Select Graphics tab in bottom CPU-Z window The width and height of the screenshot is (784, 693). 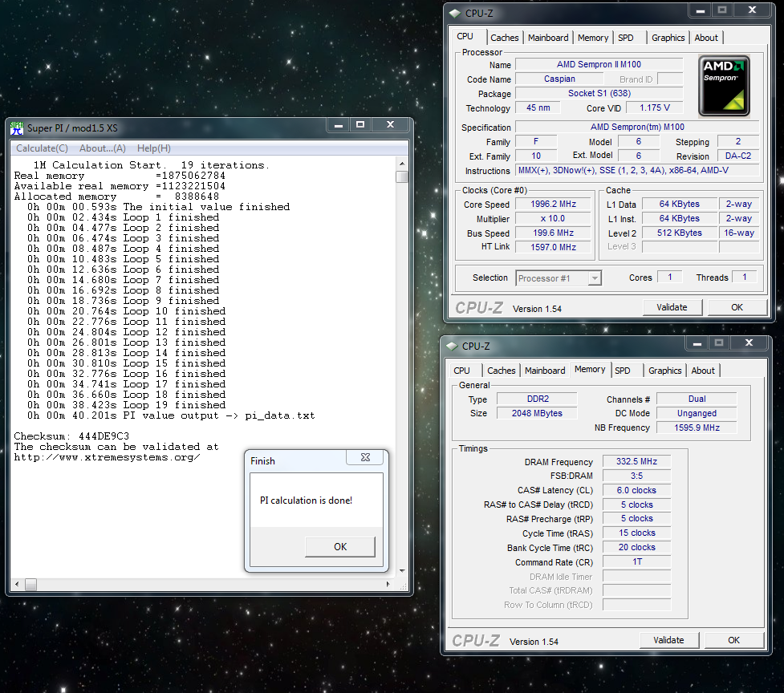pyautogui.click(x=665, y=371)
